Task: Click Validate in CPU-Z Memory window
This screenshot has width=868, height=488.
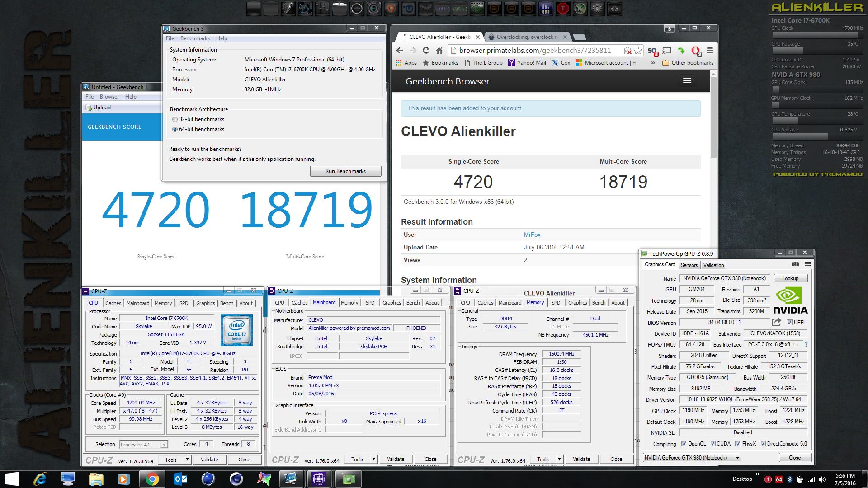Action: click(581, 459)
